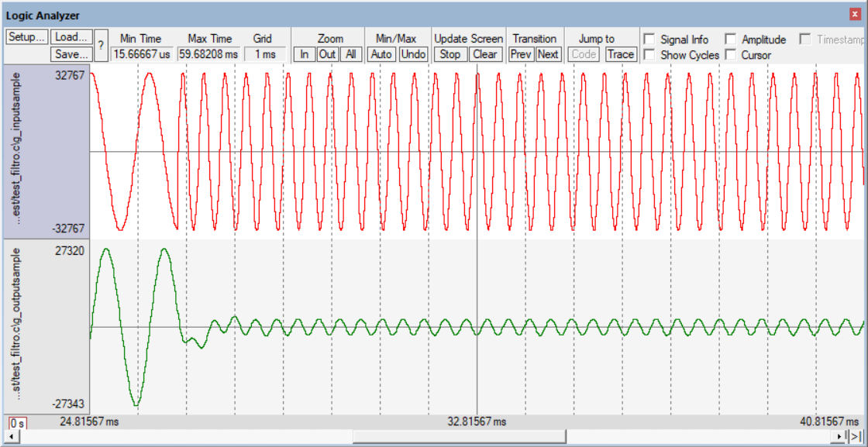Viewport: 868px width, 447px height.
Task: Toggle the Amplitude checkbox
Action: click(x=730, y=40)
